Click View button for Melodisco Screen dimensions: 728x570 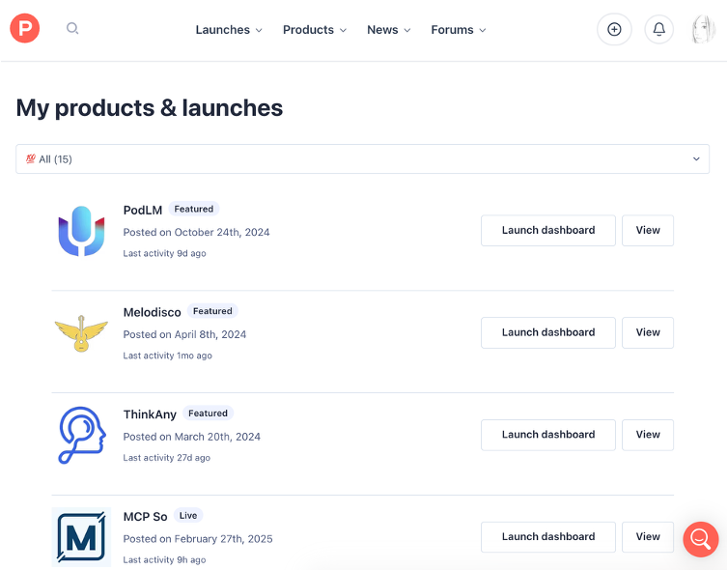[648, 332]
